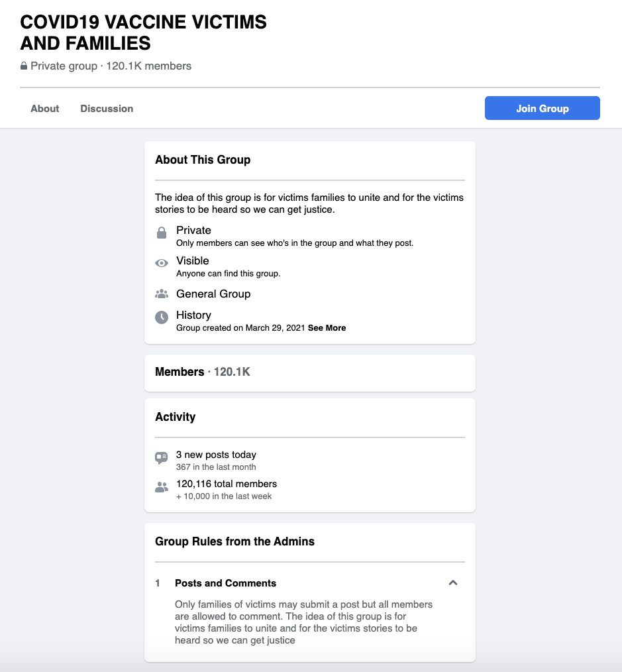The image size is (622, 672).
Task: Click the 120,116 total members text
Action: [x=227, y=484]
